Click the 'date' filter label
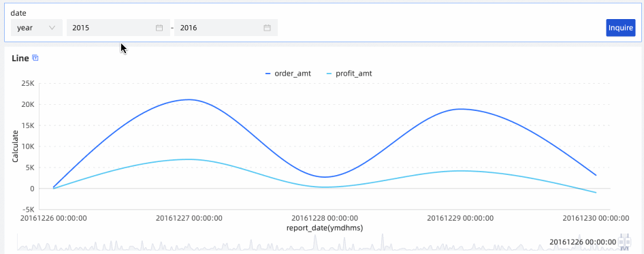 18,13
